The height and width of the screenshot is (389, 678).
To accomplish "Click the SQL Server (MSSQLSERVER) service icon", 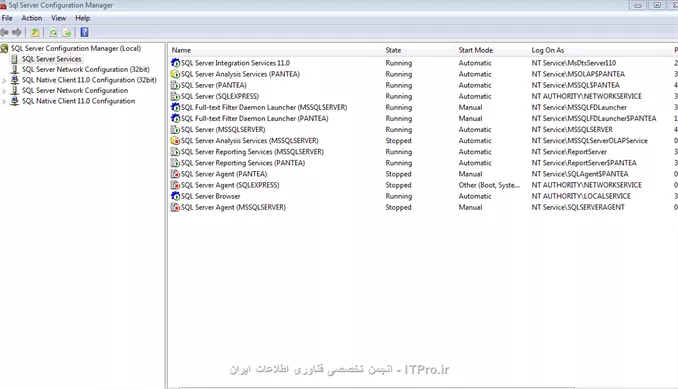I will 175,130.
